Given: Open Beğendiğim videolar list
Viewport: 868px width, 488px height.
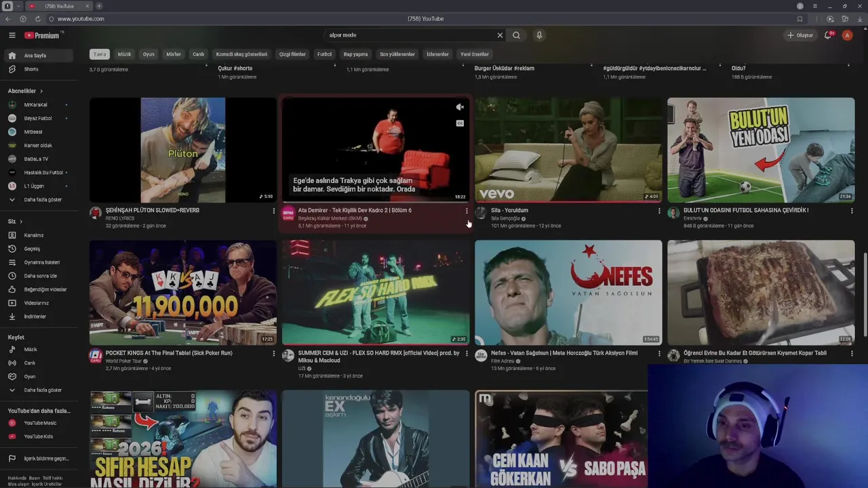Looking at the screenshot, I should pyautogui.click(x=39, y=289).
